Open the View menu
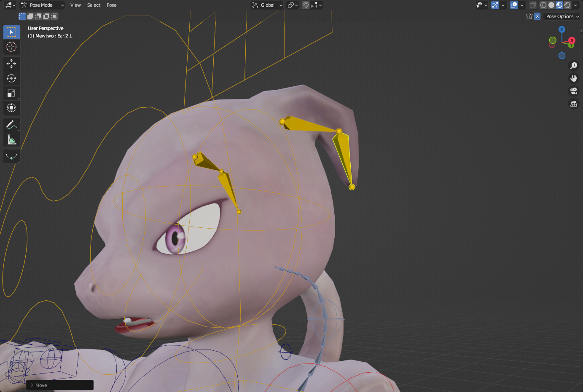 (x=75, y=5)
